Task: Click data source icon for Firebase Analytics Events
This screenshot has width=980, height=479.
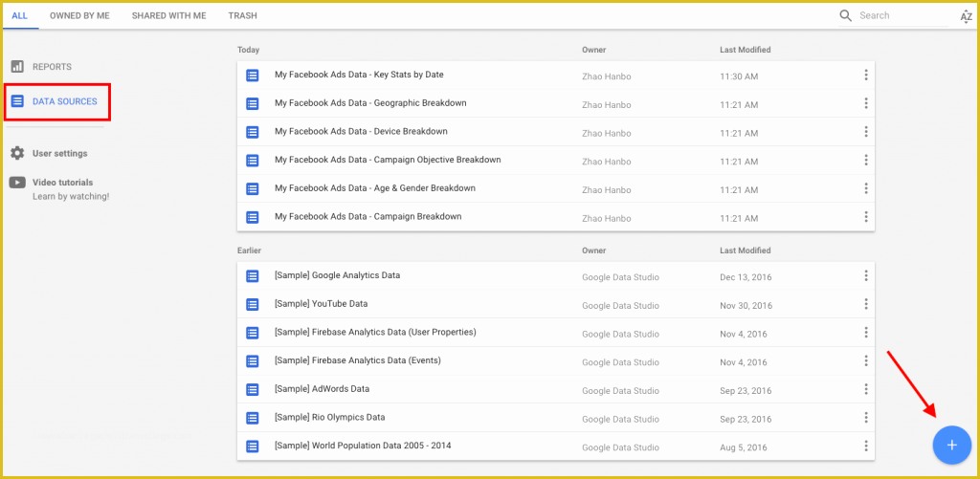Action: [x=253, y=361]
